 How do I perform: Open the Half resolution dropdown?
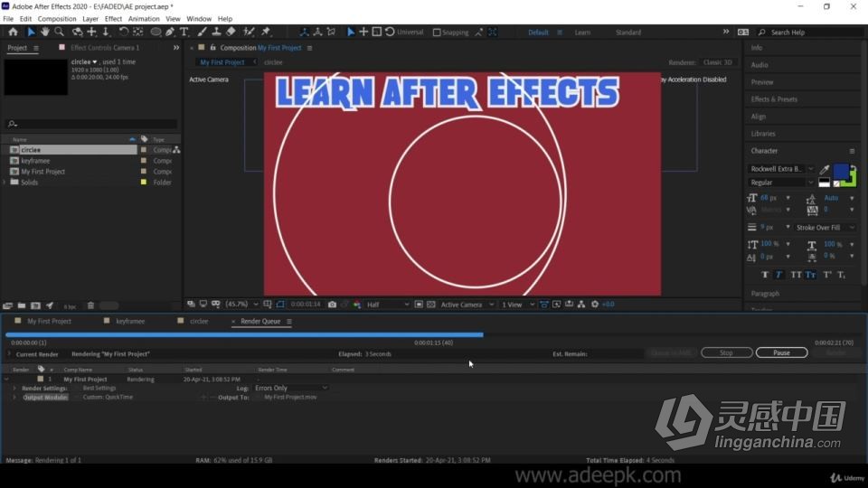[388, 305]
